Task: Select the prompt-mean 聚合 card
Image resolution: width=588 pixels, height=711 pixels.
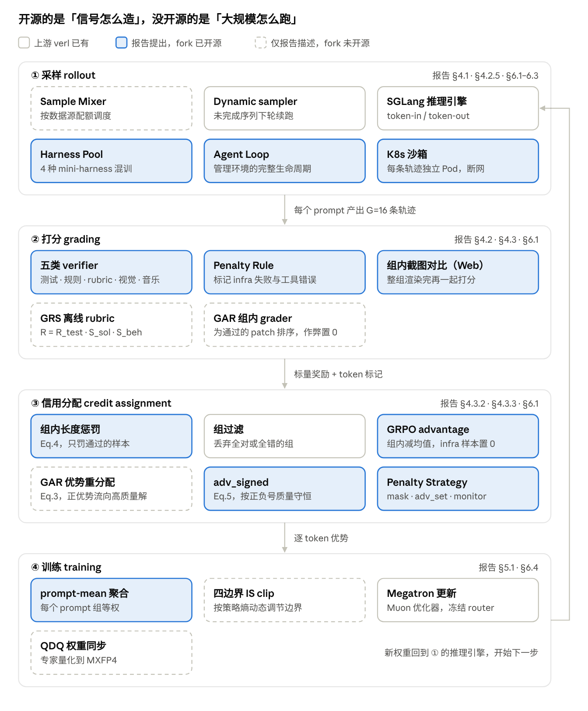Action: [x=112, y=600]
